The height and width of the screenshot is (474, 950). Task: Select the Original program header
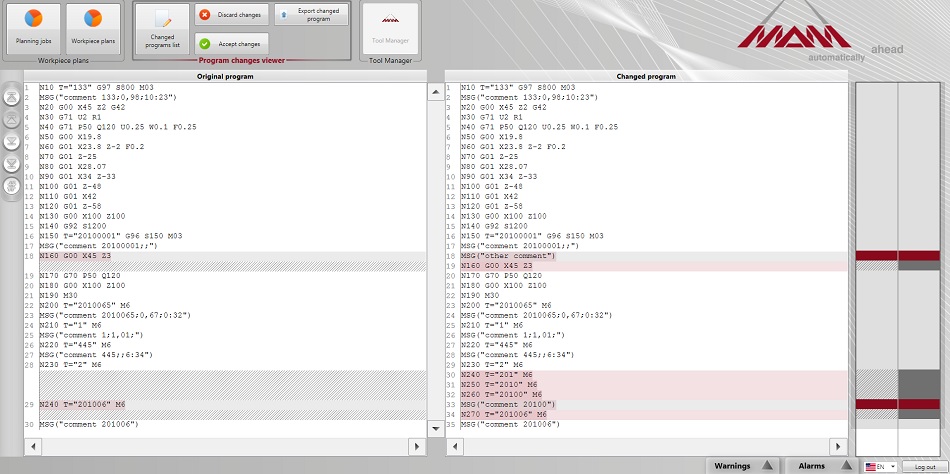225,76
